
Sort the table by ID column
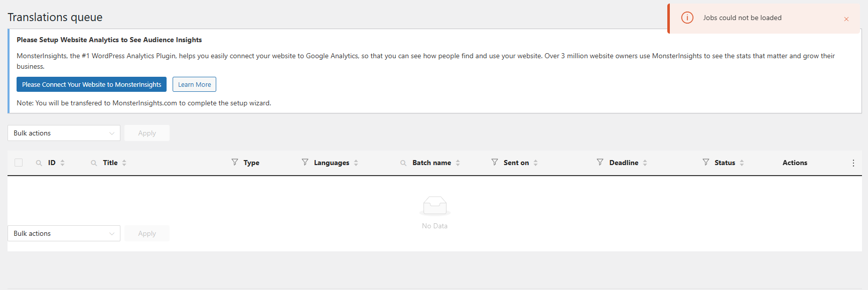[62, 163]
